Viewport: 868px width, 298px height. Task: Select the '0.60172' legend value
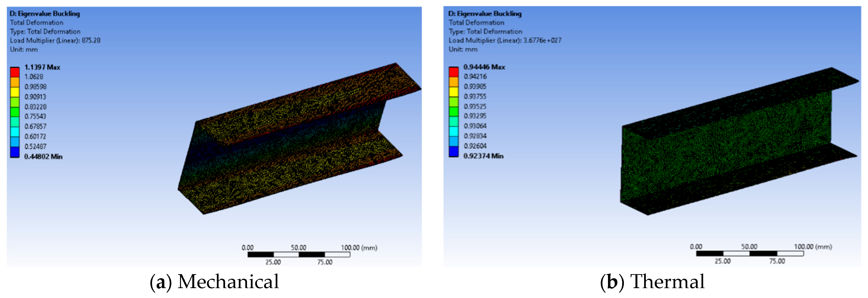pyautogui.click(x=35, y=137)
